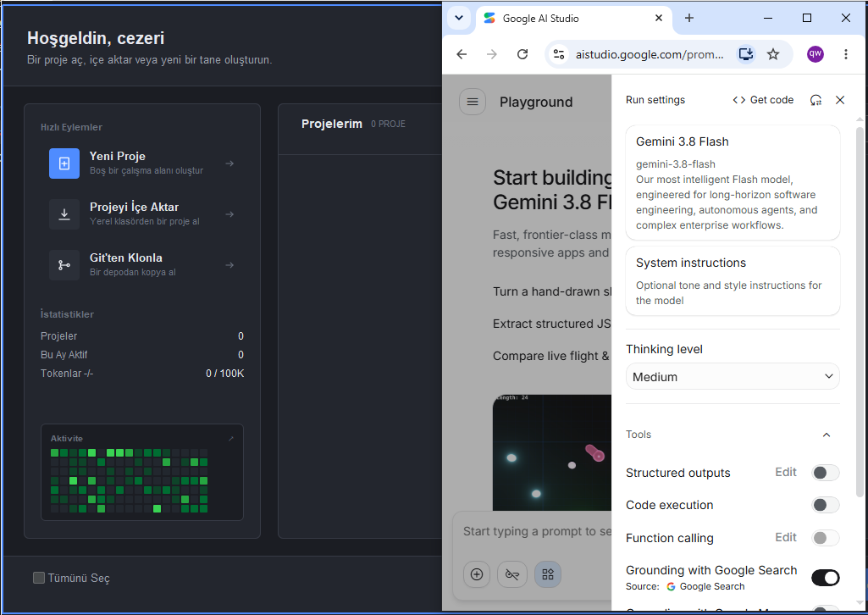This screenshot has width=868, height=615.
Task: Open the System instructions card
Action: [733, 281]
